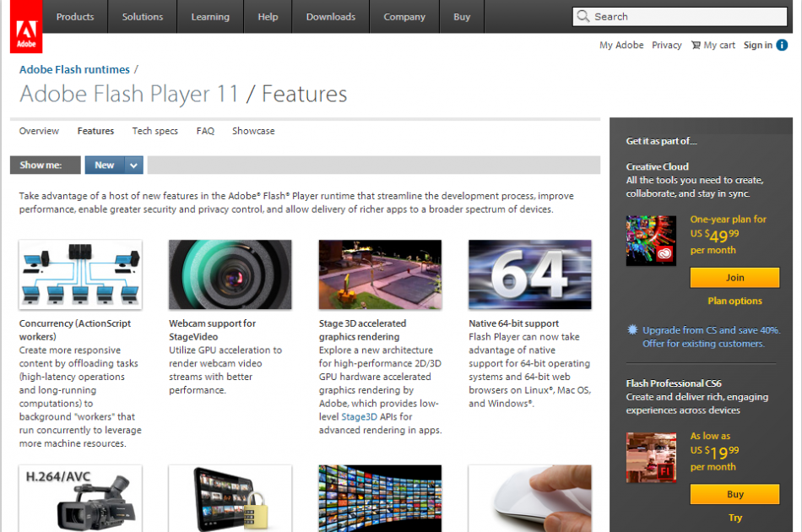Open the hand on mouse thumbnail
The width and height of the screenshot is (802, 532).
click(x=530, y=498)
